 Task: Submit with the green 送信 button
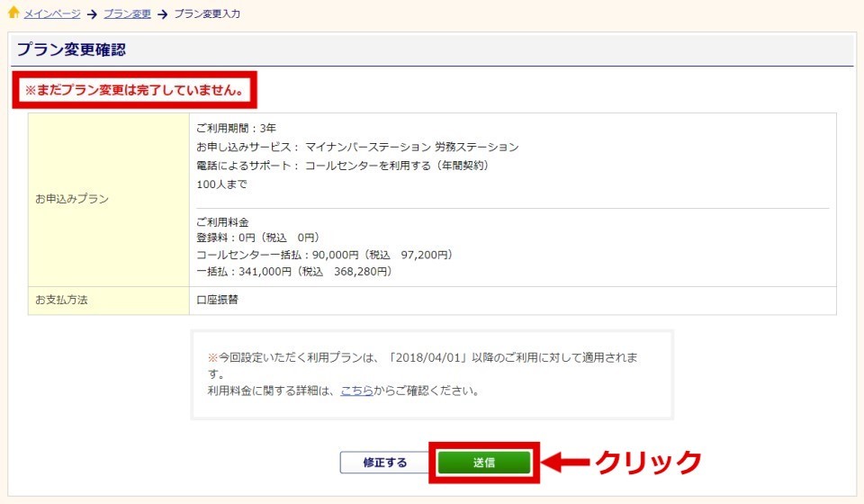(x=484, y=463)
